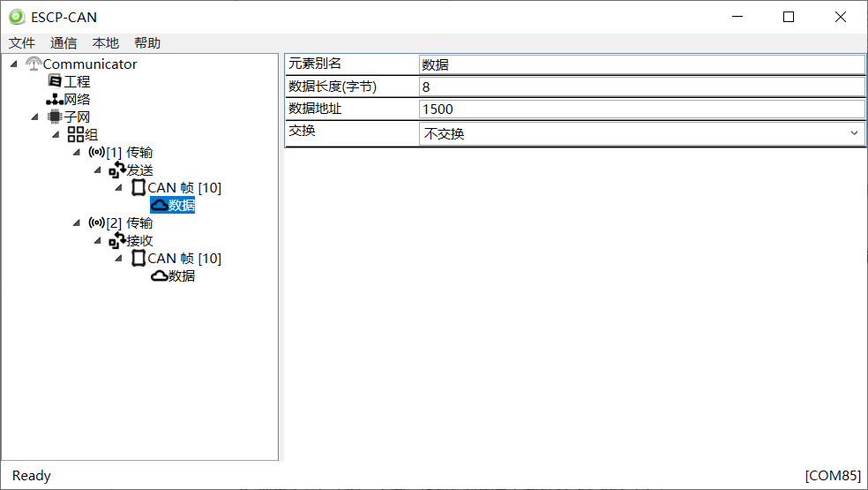
Task: Open the 帮助 menu
Action: [147, 42]
